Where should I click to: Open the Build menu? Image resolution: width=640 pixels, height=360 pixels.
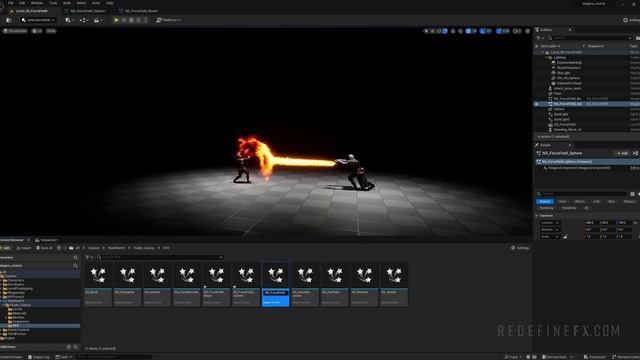[67, 3]
